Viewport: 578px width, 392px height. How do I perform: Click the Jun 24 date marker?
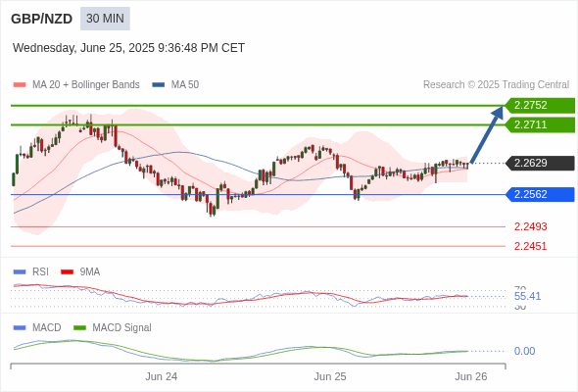click(x=161, y=376)
